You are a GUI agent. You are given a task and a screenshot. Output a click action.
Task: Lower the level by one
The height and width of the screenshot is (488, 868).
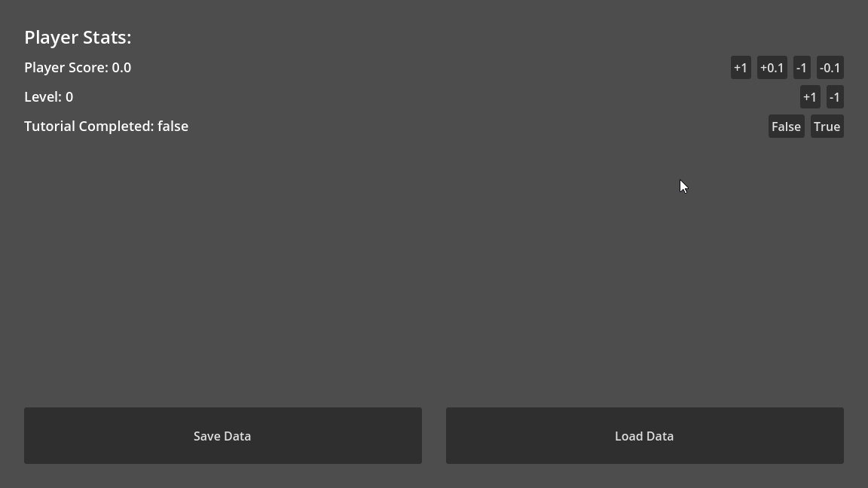coord(835,97)
